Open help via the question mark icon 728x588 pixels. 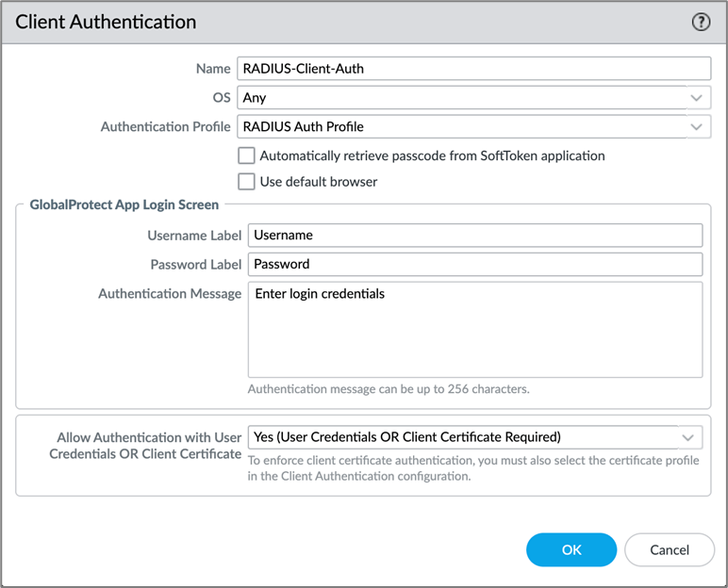[x=701, y=23]
